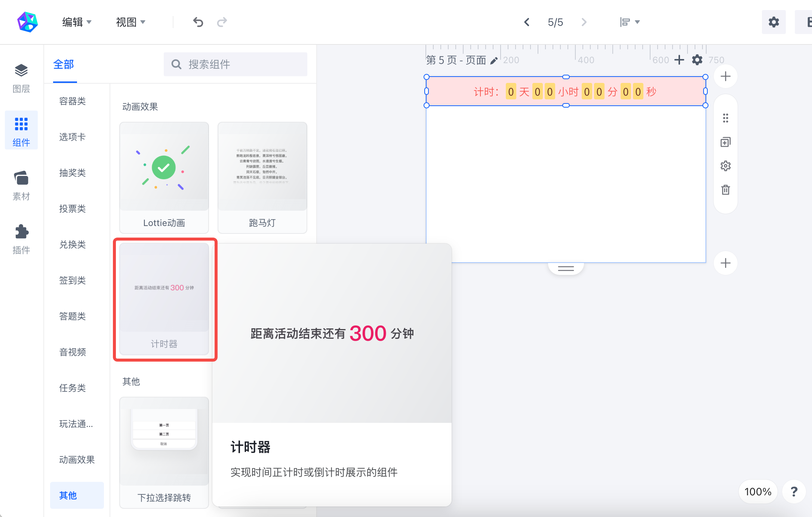Screen dimensions: 812x517
Task: Click the redo arrow icon
Action: point(222,22)
